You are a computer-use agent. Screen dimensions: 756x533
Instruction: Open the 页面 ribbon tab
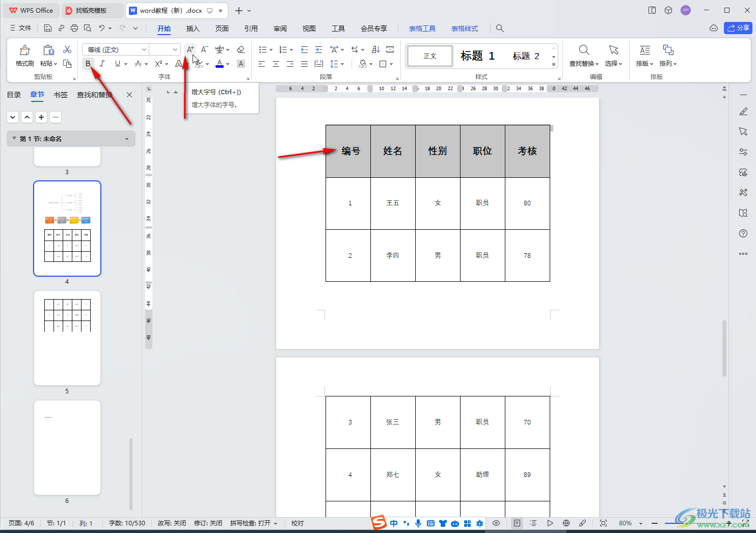[x=222, y=29]
